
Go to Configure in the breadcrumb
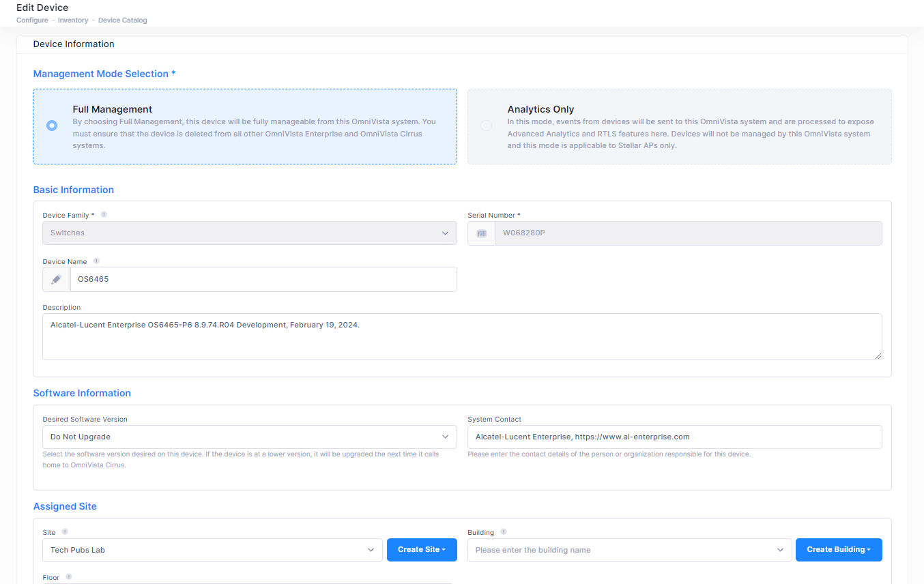coord(32,20)
